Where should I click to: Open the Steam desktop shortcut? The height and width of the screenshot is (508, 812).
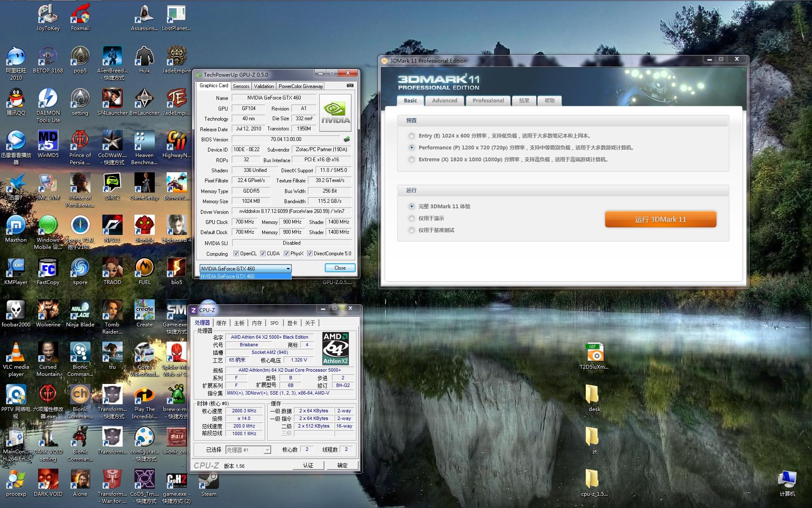208,483
